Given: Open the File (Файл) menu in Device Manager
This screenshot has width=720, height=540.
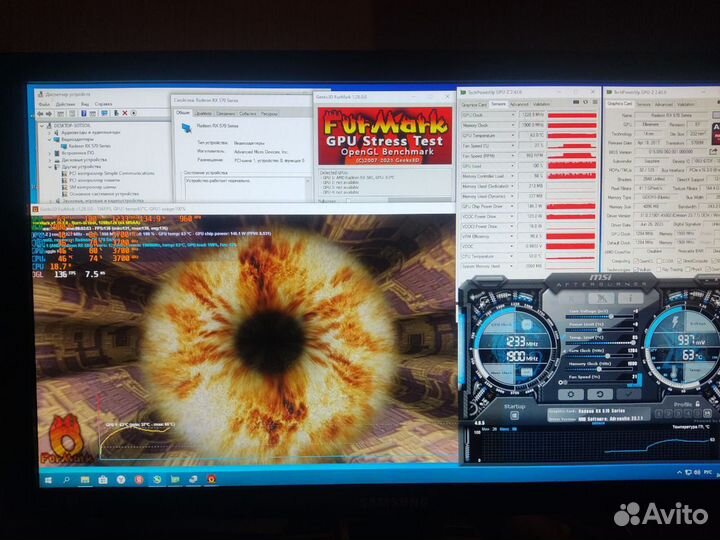Looking at the screenshot, I should click(x=44, y=104).
